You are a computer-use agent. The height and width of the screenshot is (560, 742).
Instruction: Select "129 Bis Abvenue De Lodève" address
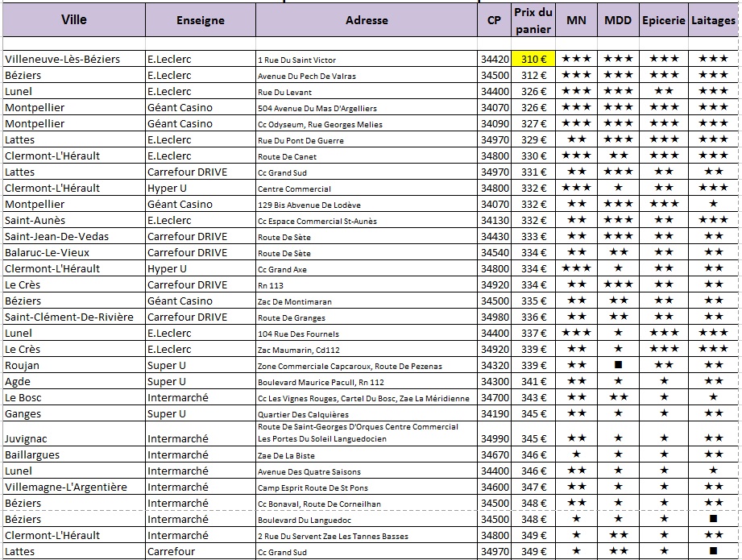[367, 204]
